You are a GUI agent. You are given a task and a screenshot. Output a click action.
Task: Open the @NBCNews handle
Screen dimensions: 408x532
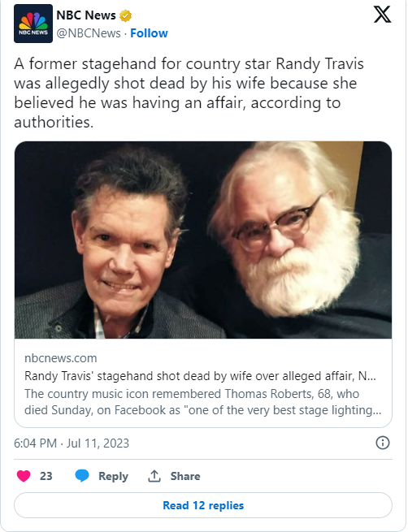coord(89,33)
